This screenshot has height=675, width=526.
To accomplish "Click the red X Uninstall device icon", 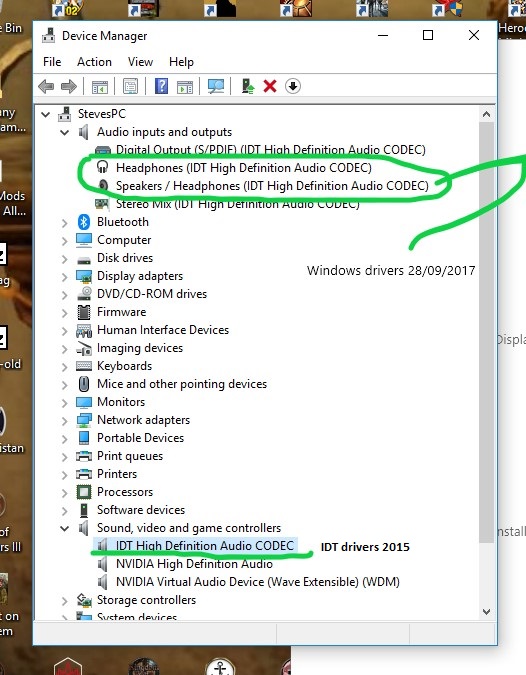I will click(x=270, y=86).
